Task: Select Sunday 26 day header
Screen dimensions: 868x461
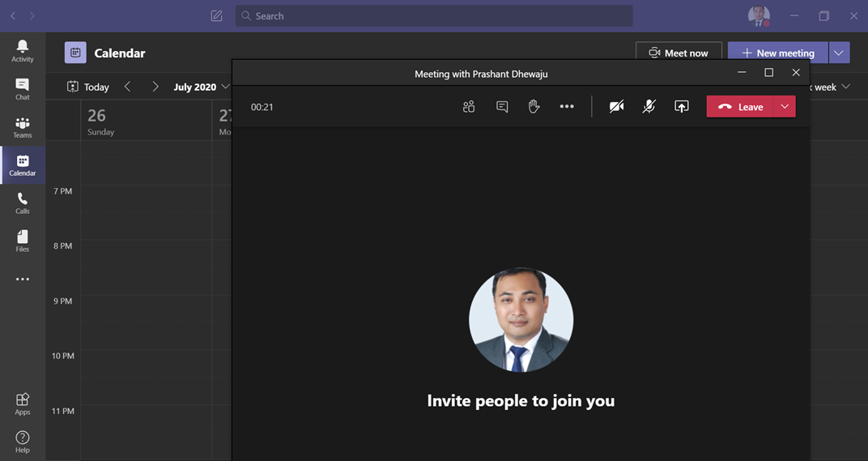Action: 146,122
